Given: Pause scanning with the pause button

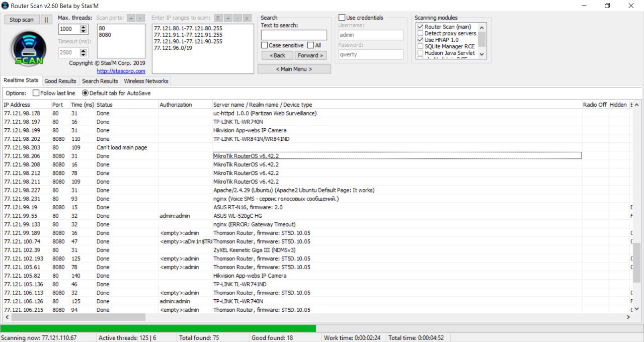Looking at the screenshot, I should click(46, 20).
